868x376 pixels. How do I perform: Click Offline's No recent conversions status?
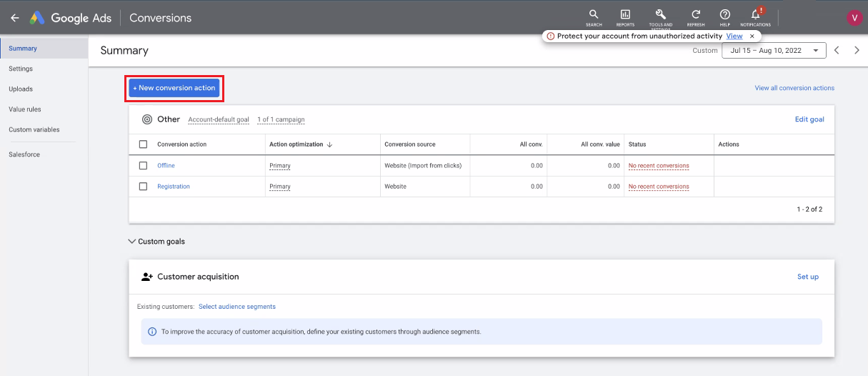click(659, 166)
